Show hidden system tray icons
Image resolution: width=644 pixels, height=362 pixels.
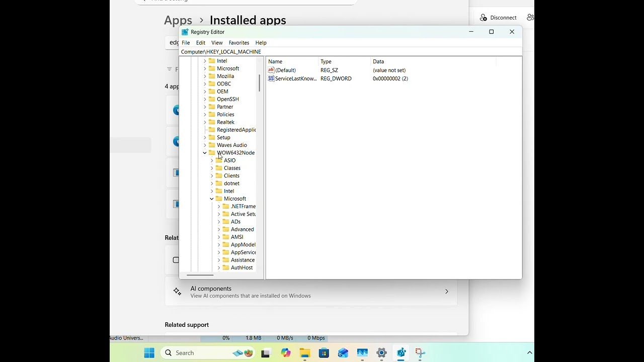(x=529, y=353)
